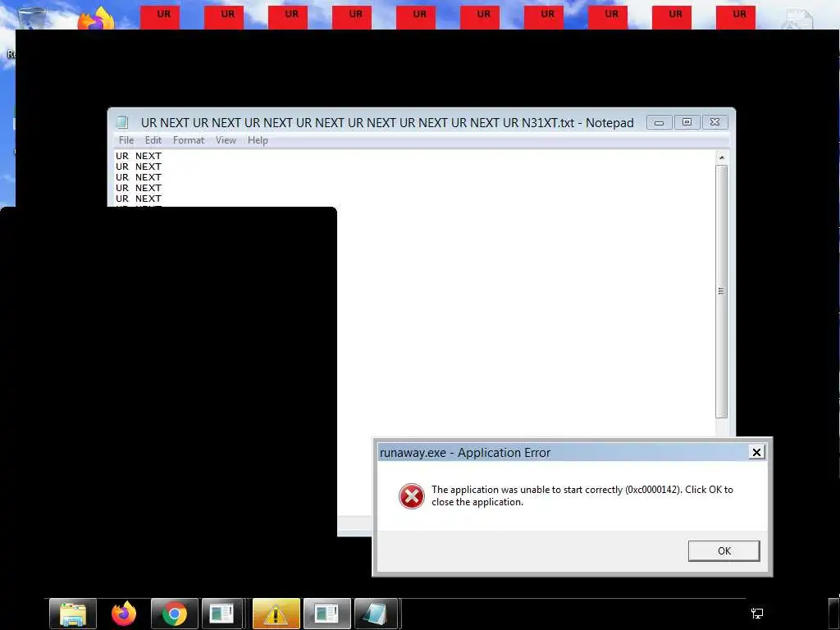Click the Notepad scrollbar up arrow
The width and height of the screenshot is (840, 630).
(x=722, y=157)
